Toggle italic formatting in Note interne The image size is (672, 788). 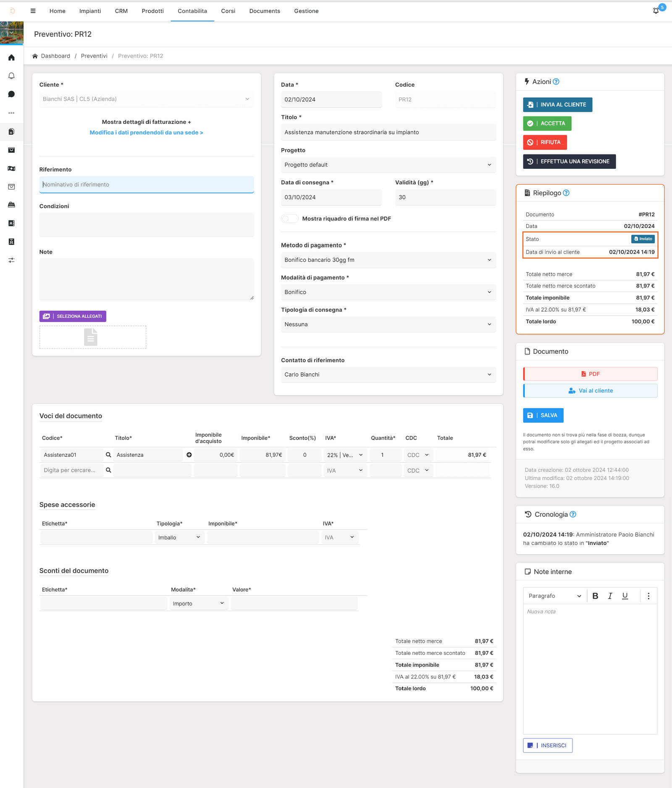610,596
